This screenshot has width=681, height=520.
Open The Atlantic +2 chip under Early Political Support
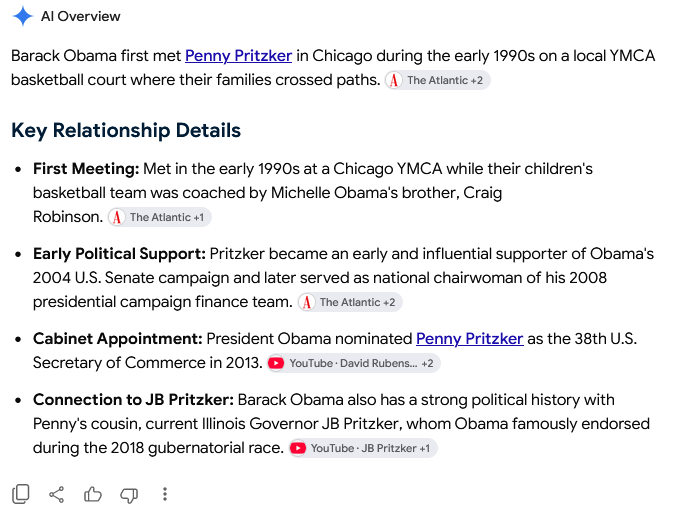pos(350,302)
